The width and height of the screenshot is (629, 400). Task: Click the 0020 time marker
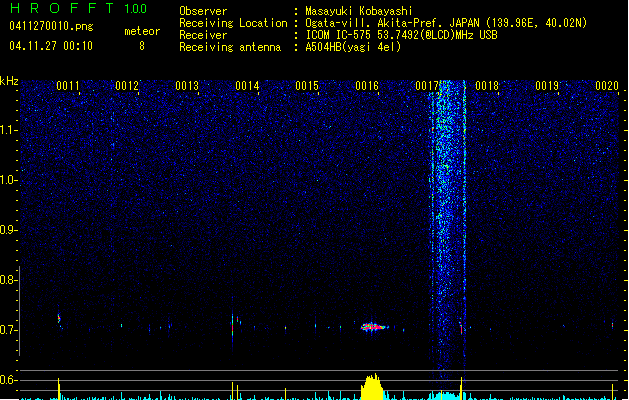[607, 86]
